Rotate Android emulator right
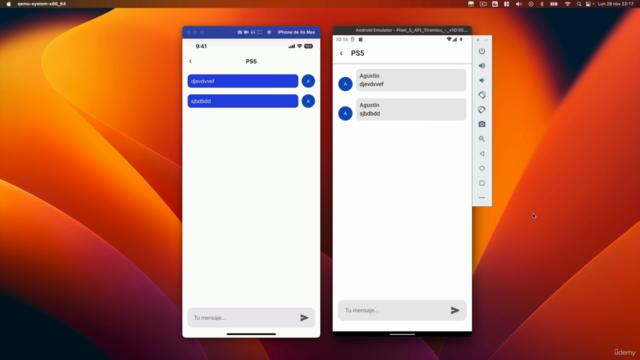This screenshot has height=360, width=640. coord(482,110)
